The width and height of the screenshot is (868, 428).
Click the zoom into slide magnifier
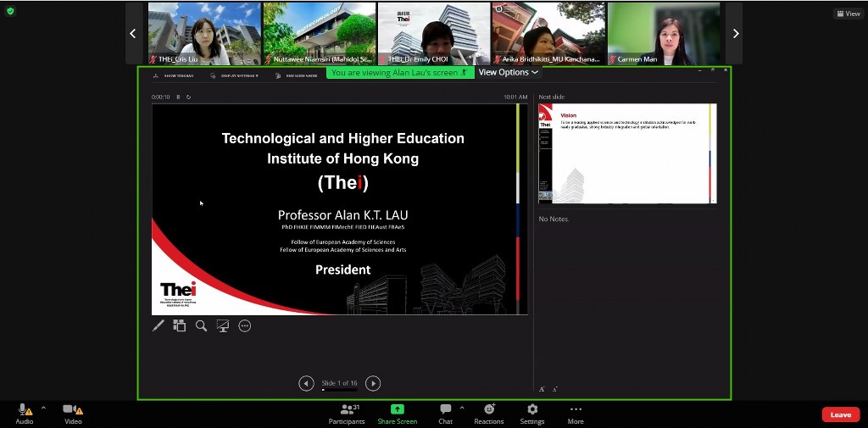point(201,325)
